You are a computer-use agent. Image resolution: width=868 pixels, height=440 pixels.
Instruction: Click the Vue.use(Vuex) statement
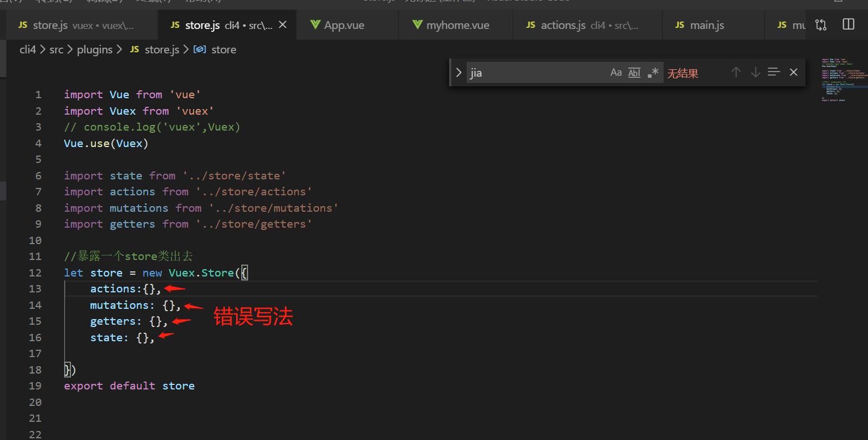[x=106, y=143]
